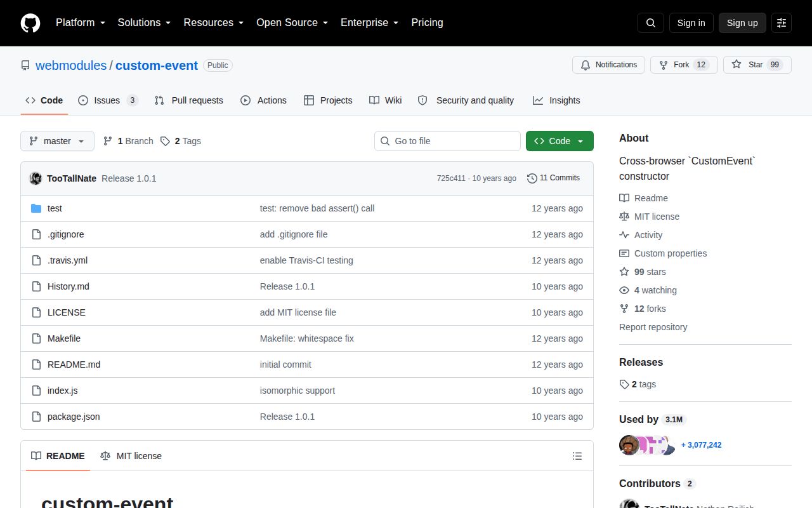This screenshot has width=812, height=508.
Task: Click first avatar under Used by
Action: [629, 445]
